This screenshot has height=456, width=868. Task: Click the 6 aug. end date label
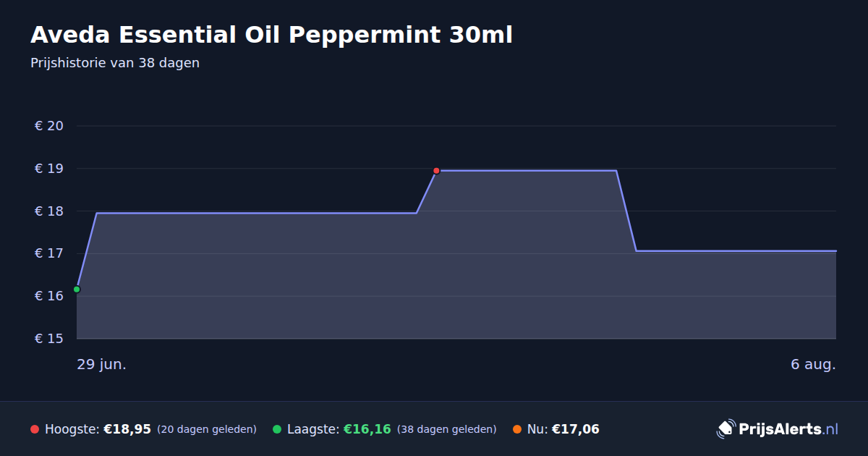click(813, 364)
